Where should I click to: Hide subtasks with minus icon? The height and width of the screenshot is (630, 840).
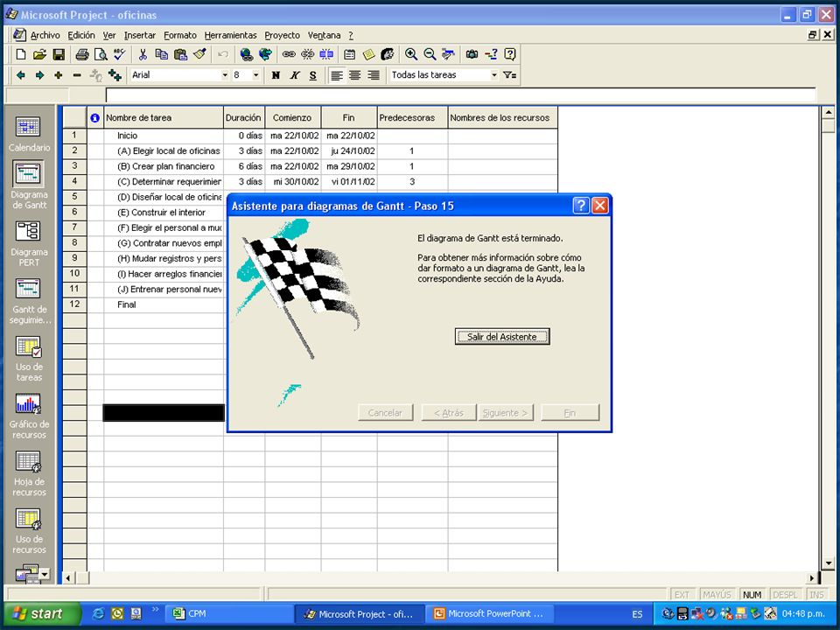[77, 75]
